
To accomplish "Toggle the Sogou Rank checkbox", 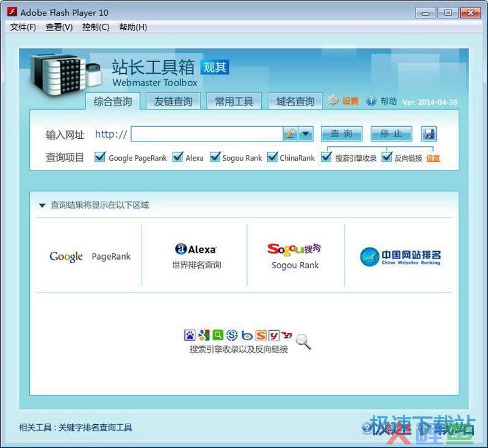I will coord(215,157).
